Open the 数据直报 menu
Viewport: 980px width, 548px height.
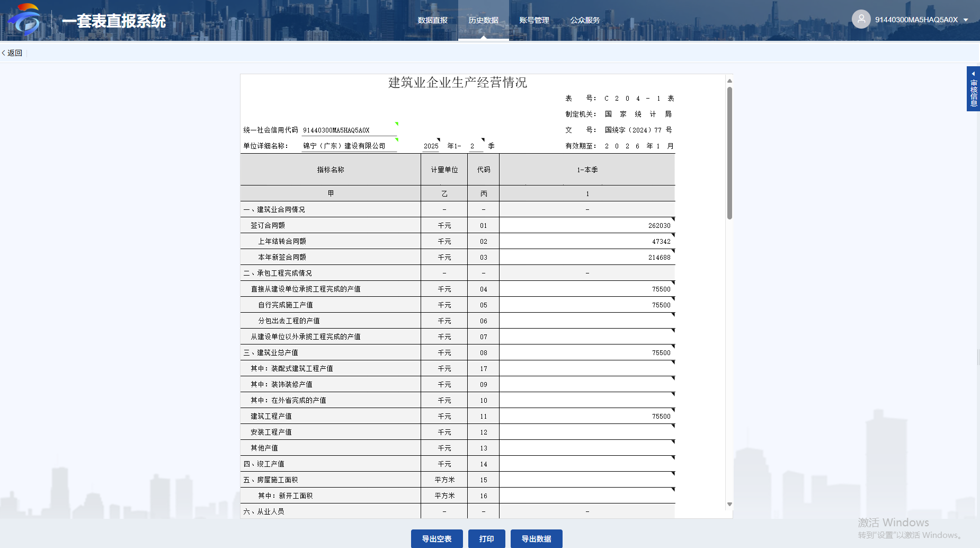click(432, 20)
